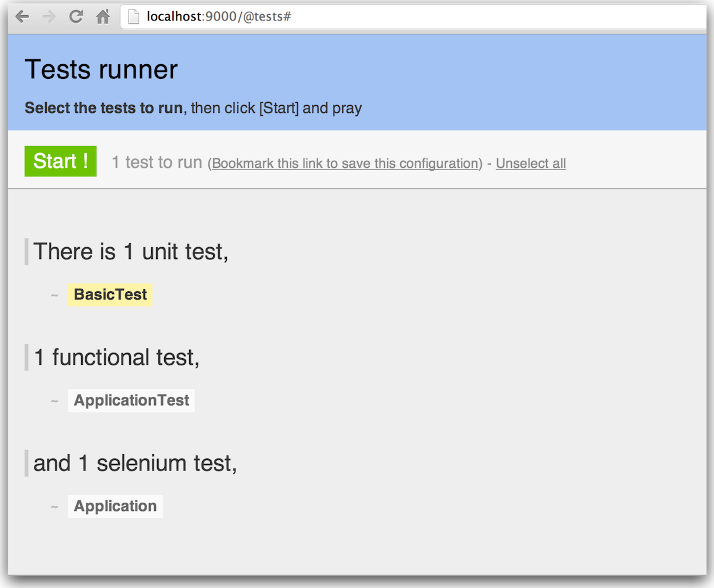Select the ApplicationTest functional test
This screenshot has width=714, height=588.
pyautogui.click(x=131, y=400)
